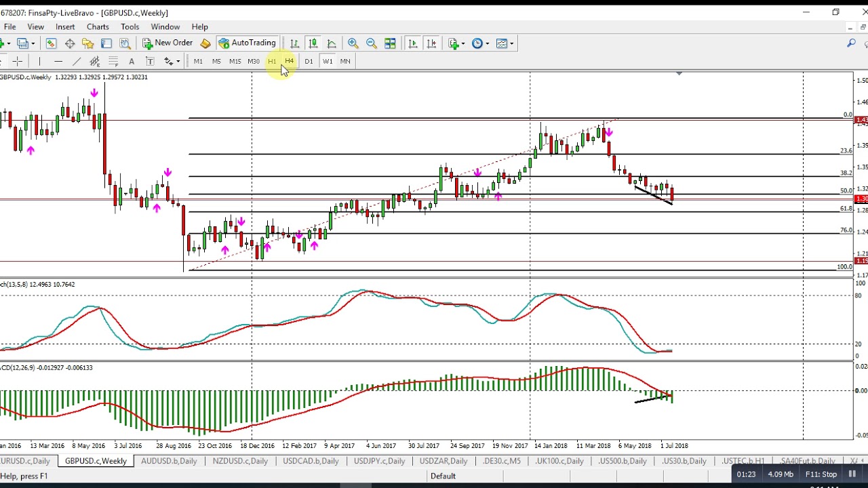Switch chart to bar chart icon
This screenshot has width=868, height=488.
click(x=294, y=43)
